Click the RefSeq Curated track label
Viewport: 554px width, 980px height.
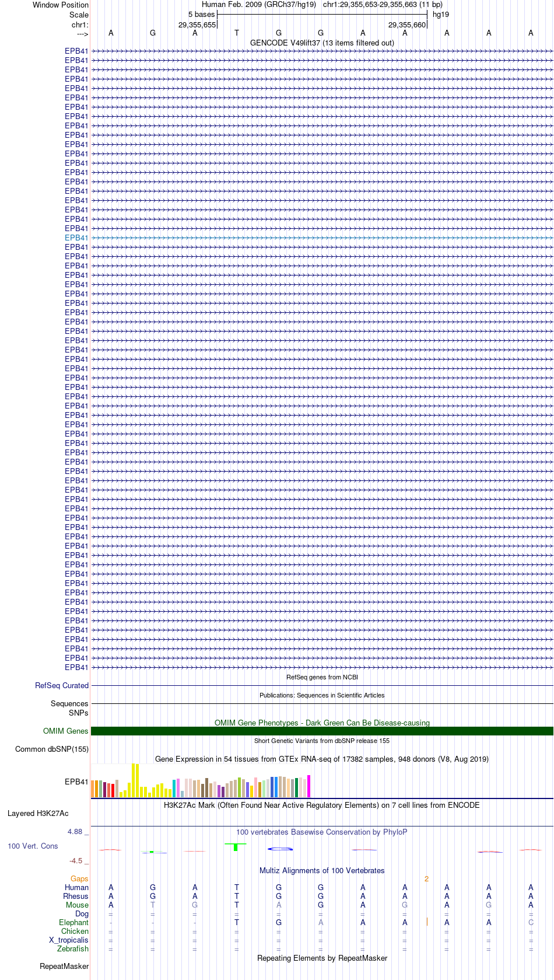click(x=62, y=685)
